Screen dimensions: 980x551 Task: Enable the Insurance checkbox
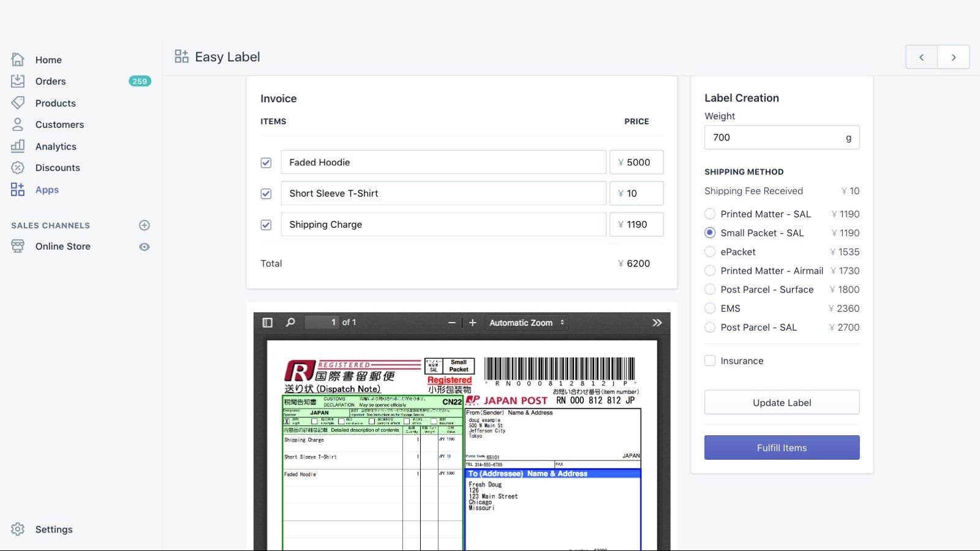[710, 361]
